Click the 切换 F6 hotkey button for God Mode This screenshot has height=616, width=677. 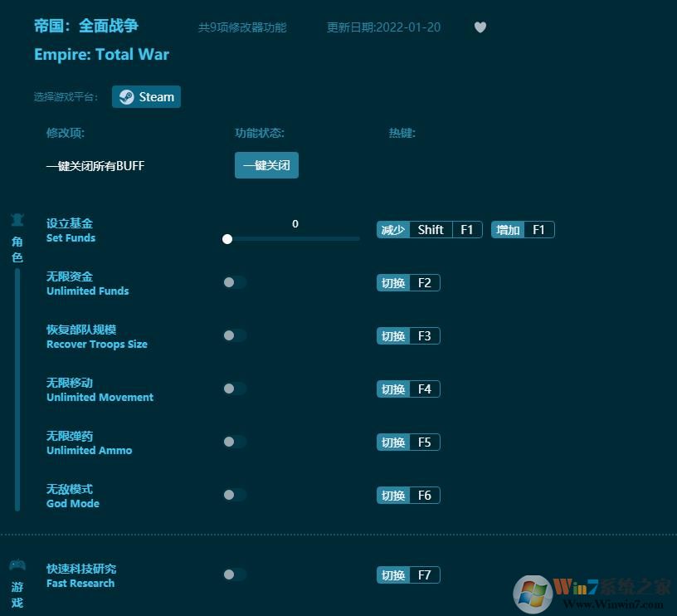[408, 495]
